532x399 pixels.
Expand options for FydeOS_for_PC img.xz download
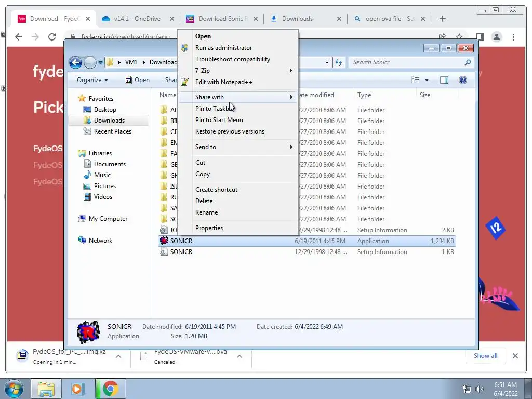point(118,356)
